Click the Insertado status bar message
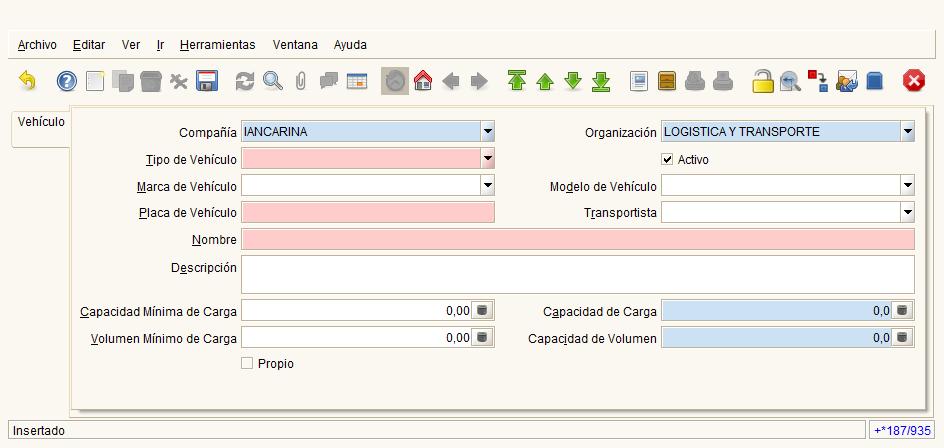The width and height of the screenshot is (944, 448). pos(39,431)
